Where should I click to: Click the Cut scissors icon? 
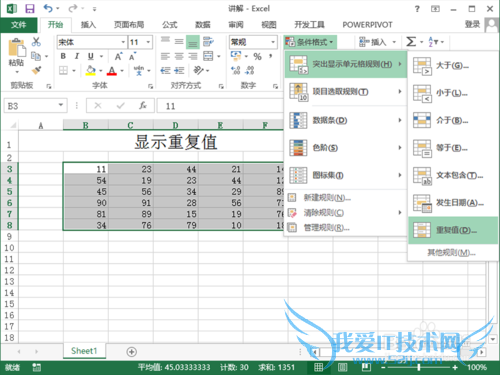coord(36,42)
